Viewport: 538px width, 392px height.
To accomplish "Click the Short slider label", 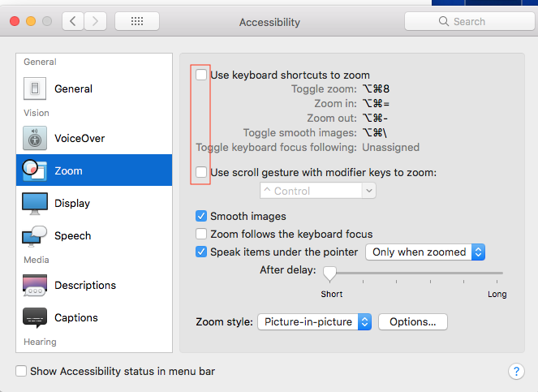I will [x=331, y=294].
